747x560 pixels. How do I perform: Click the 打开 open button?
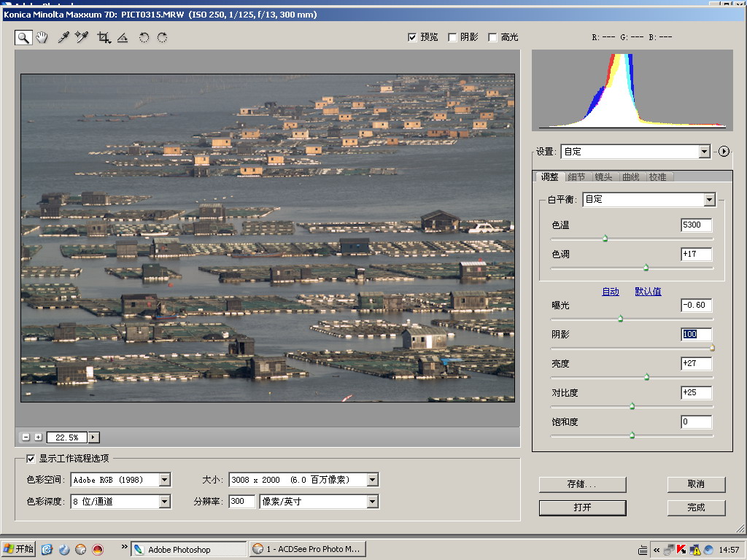tap(582, 507)
